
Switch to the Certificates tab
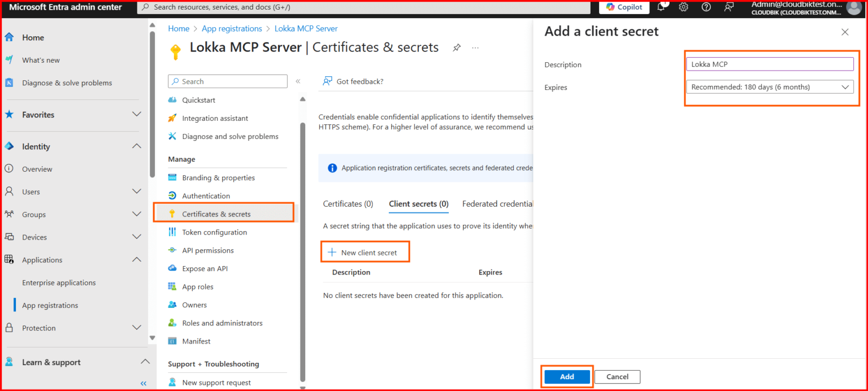(348, 203)
